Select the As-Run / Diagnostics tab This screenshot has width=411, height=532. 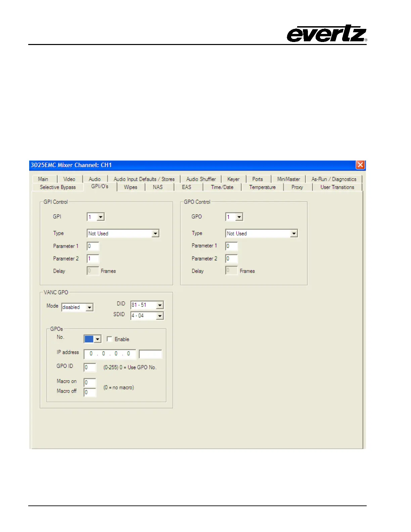click(x=334, y=179)
